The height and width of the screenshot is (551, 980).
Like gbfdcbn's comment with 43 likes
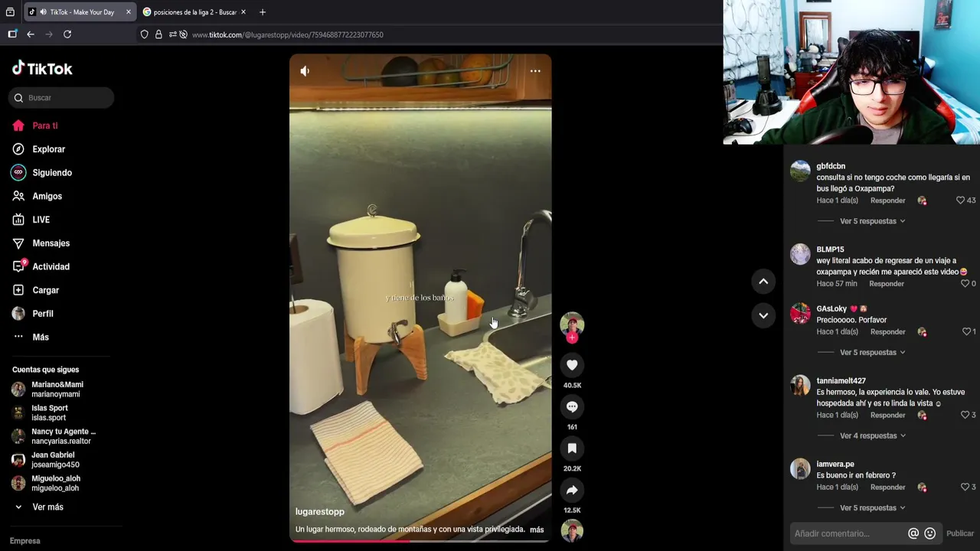coord(960,201)
